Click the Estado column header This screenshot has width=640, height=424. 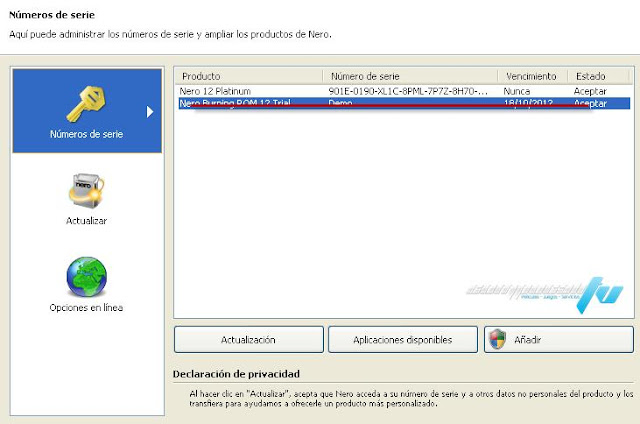point(598,76)
